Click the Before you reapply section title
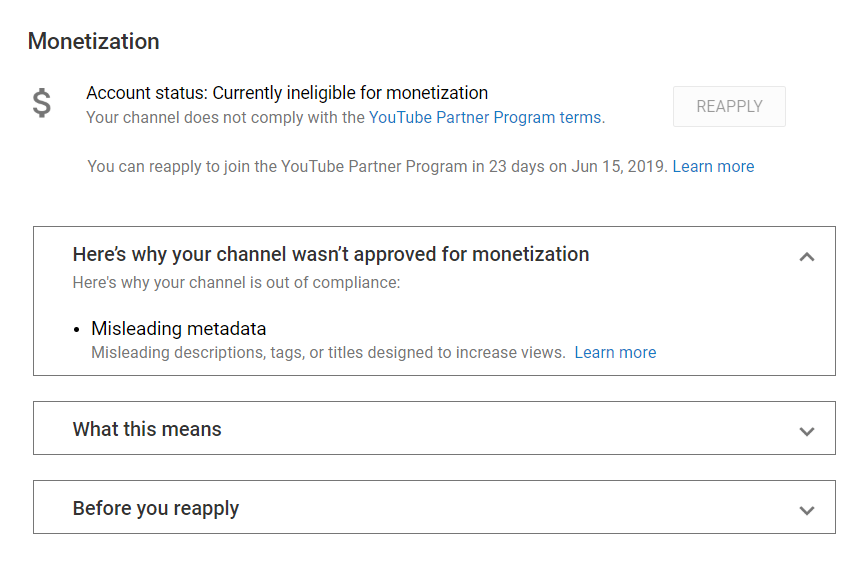853x588 pixels. (x=156, y=509)
